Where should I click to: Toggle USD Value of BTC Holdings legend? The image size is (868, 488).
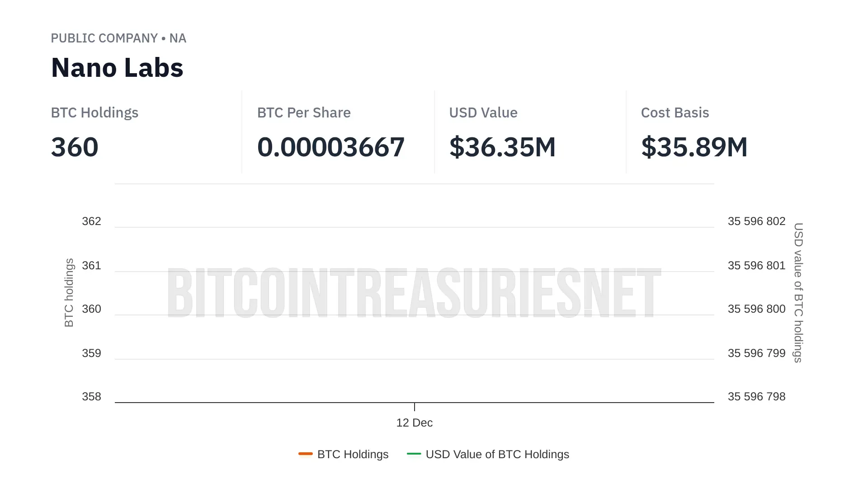497,454
